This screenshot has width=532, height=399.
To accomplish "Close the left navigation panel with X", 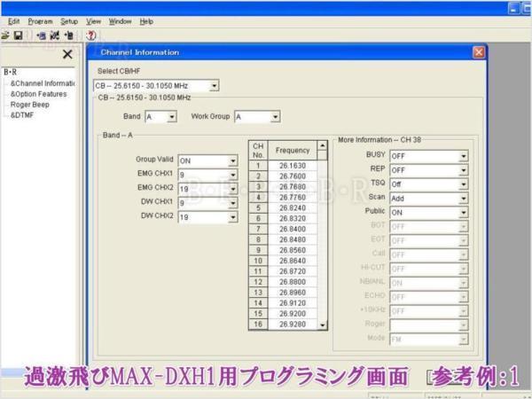I will pyautogui.click(x=67, y=54).
